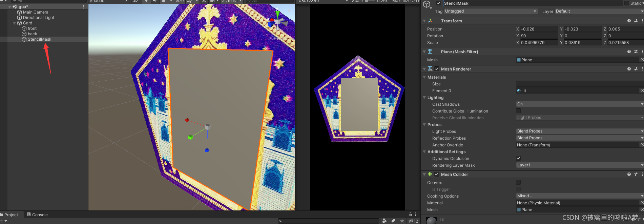
Task: Toggle hidden packages visibility count
Action: click(x=413, y=221)
